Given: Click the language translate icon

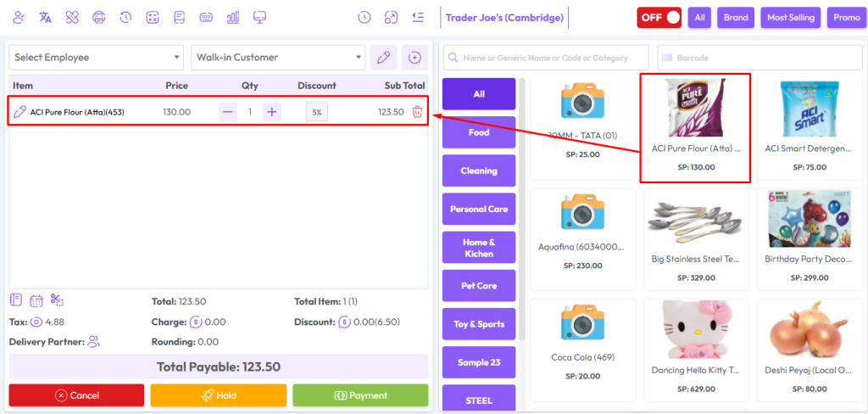Looking at the screenshot, I should 46,17.
